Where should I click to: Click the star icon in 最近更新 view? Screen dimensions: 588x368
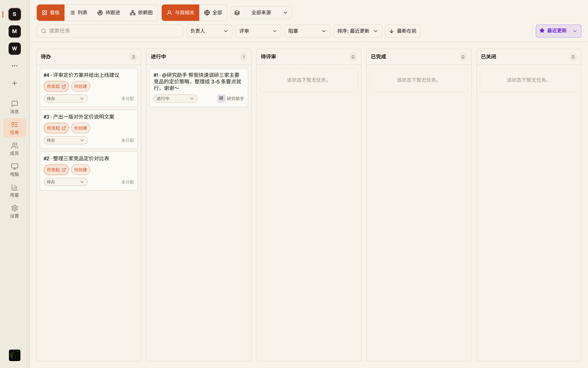(x=542, y=30)
